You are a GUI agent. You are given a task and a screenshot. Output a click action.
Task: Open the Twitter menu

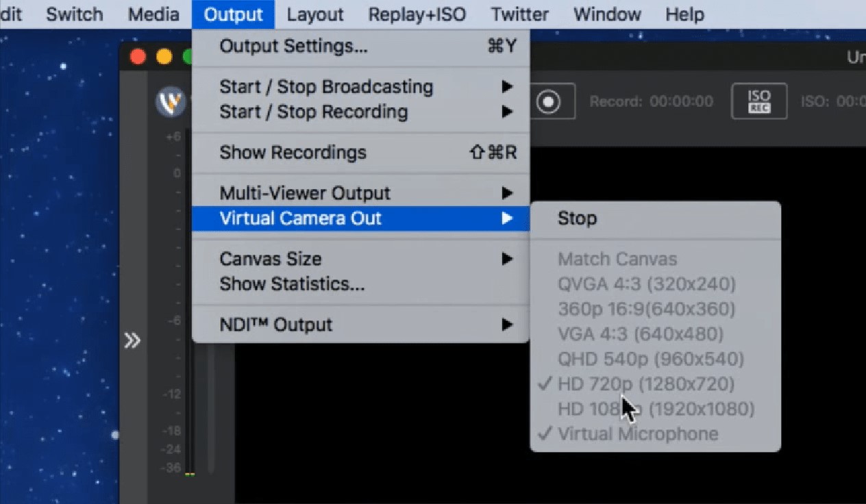tap(520, 14)
